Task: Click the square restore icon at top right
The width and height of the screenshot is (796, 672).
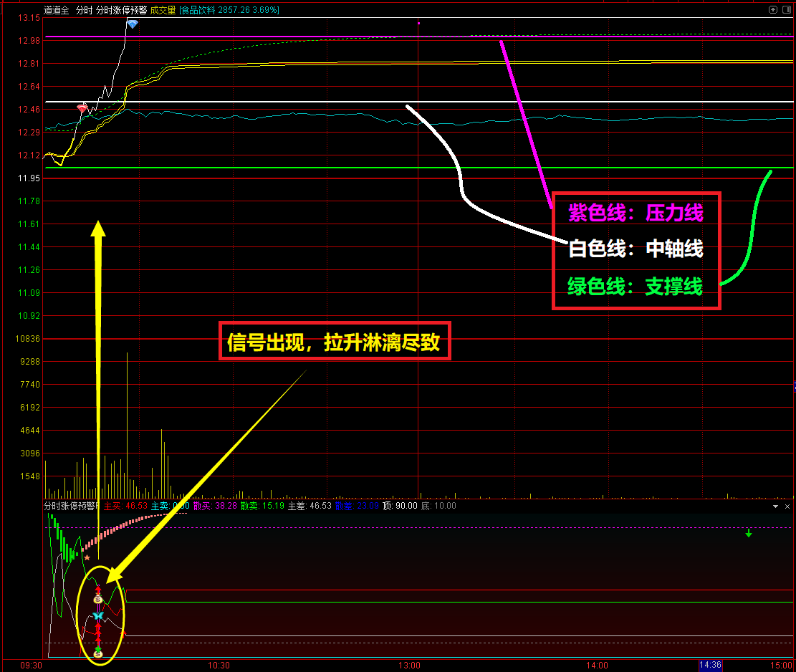Action: click(x=785, y=10)
